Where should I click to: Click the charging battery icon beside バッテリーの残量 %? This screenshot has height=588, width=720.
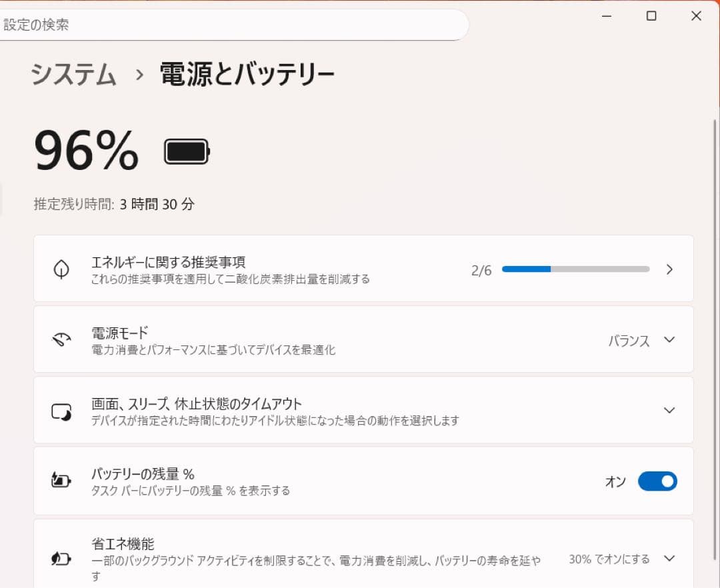(x=61, y=481)
